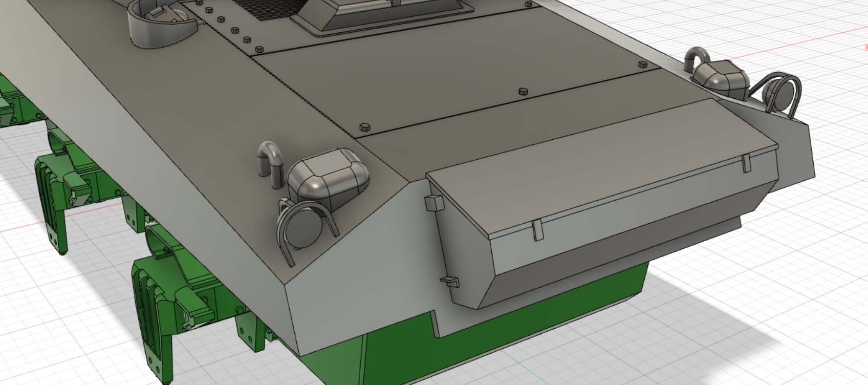
Task: Click the lower latch on storage box side
Action: click(x=449, y=281)
